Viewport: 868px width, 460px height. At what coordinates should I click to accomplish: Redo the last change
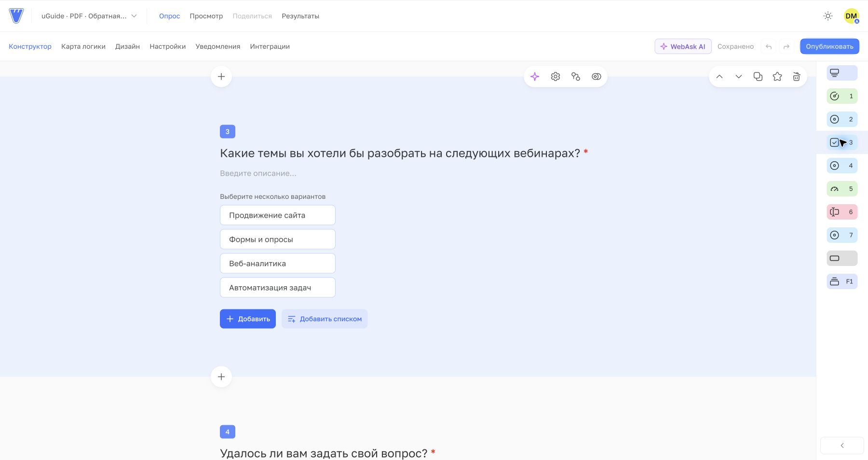pyautogui.click(x=787, y=47)
